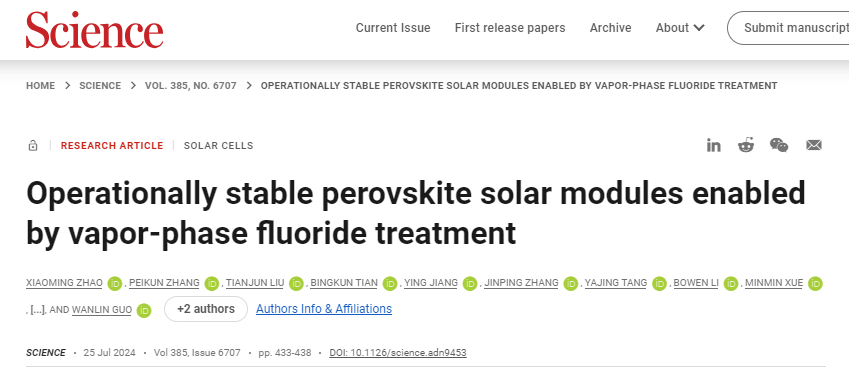Viewport: 849px width, 368px height.
Task: Open First release papers page
Action: [510, 28]
